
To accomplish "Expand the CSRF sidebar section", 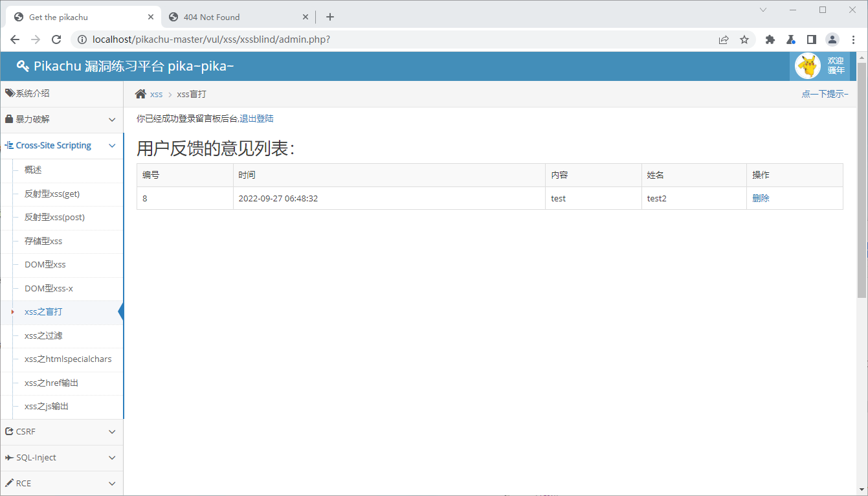I will pos(61,432).
